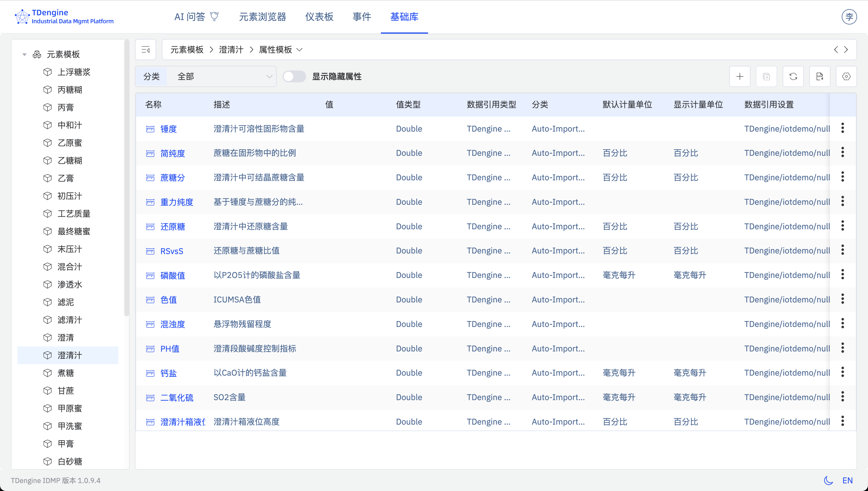Viewport: 868px width, 491px height.
Task: Click the duplicate attribute icon in the toolbar
Action: pos(766,76)
